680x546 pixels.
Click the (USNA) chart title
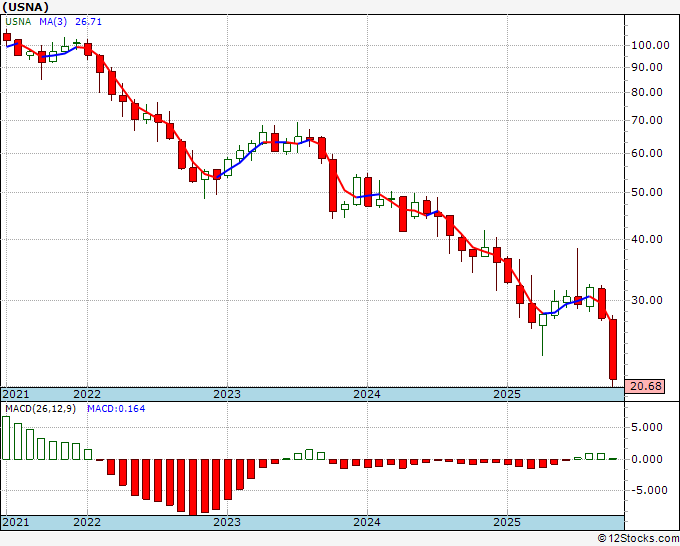26,7
